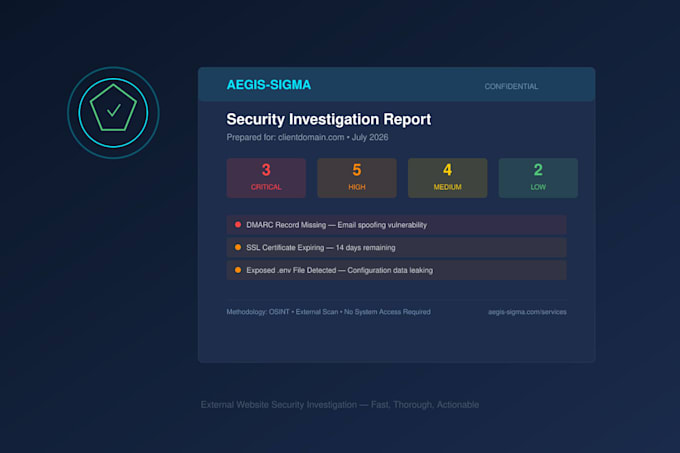Open the 2 Low findings card
Image resolution: width=680 pixels, height=453 pixels.
click(x=538, y=178)
